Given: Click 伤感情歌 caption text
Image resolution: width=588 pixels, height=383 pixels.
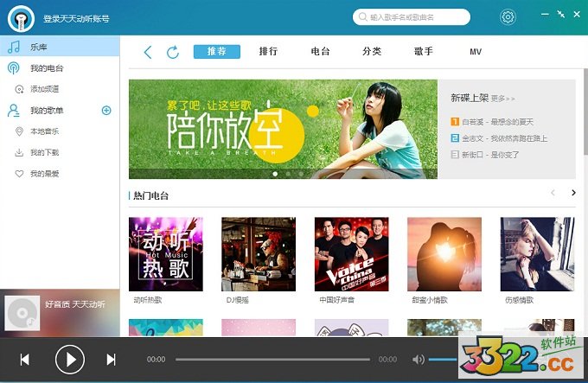Looking at the screenshot, I should pos(519,300).
